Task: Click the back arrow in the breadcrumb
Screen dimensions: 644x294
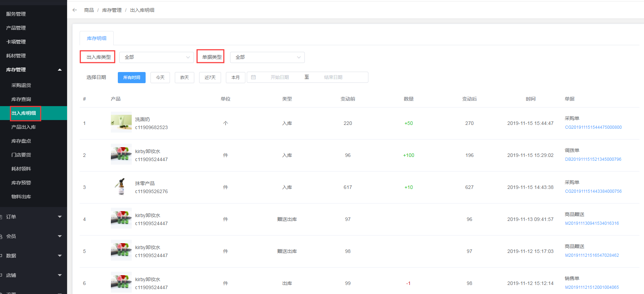Action: coord(75,10)
